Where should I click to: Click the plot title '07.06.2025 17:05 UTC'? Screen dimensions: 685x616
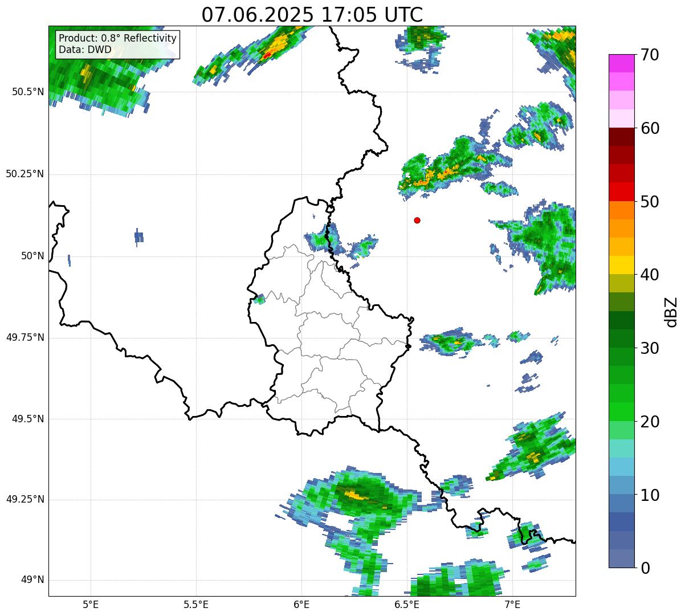312,15
